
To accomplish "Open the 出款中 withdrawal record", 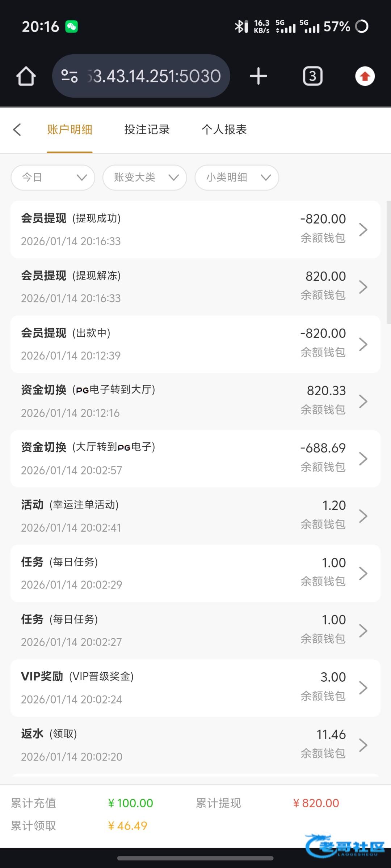I will tap(195, 344).
